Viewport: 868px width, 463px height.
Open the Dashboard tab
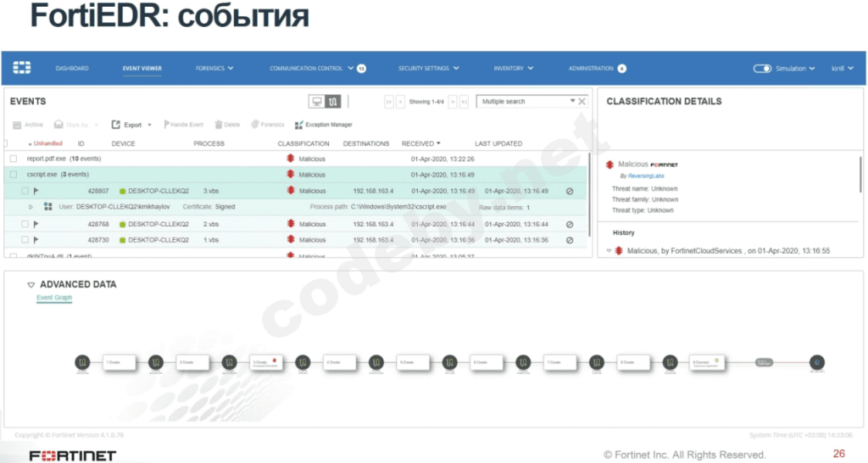point(72,68)
